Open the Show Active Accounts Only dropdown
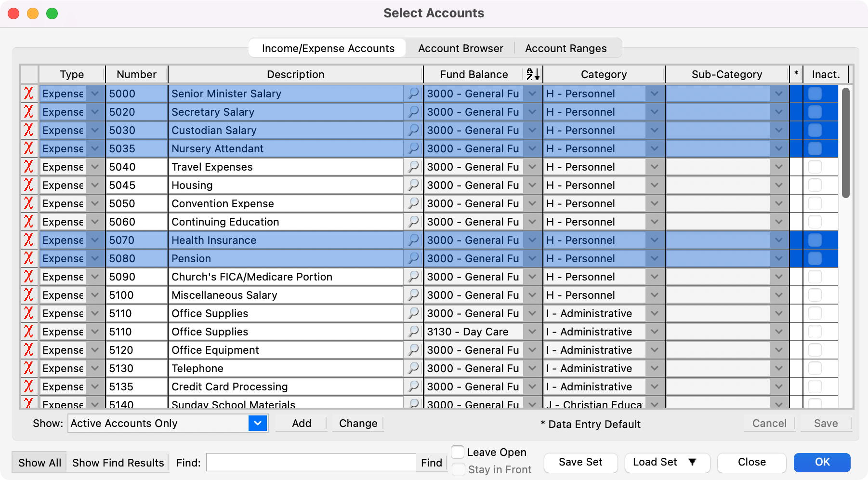 [258, 423]
